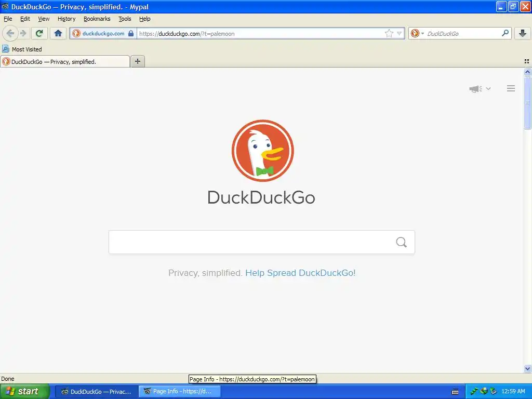The width and height of the screenshot is (532, 399).
Task: Open the Most Visited bookmarks folder
Action: pos(22,49)
